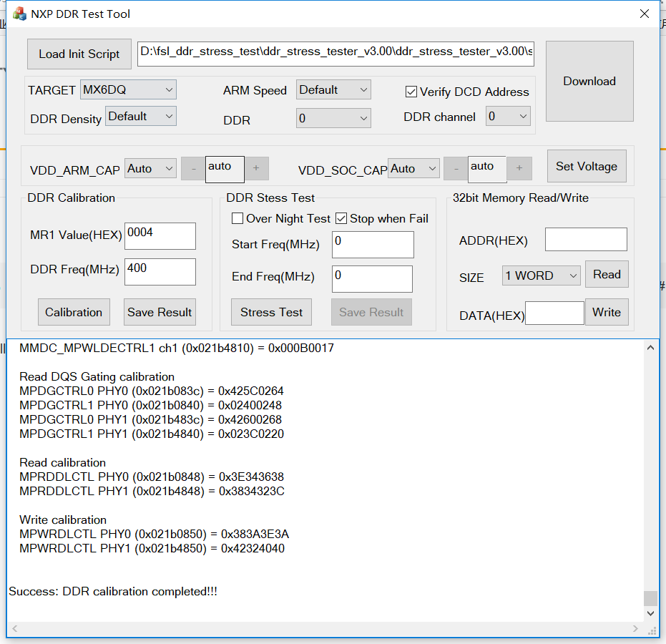Click the MR1 Value(HEX) input field
Viewport: 666px width, 644px height.
click(160, 235)
